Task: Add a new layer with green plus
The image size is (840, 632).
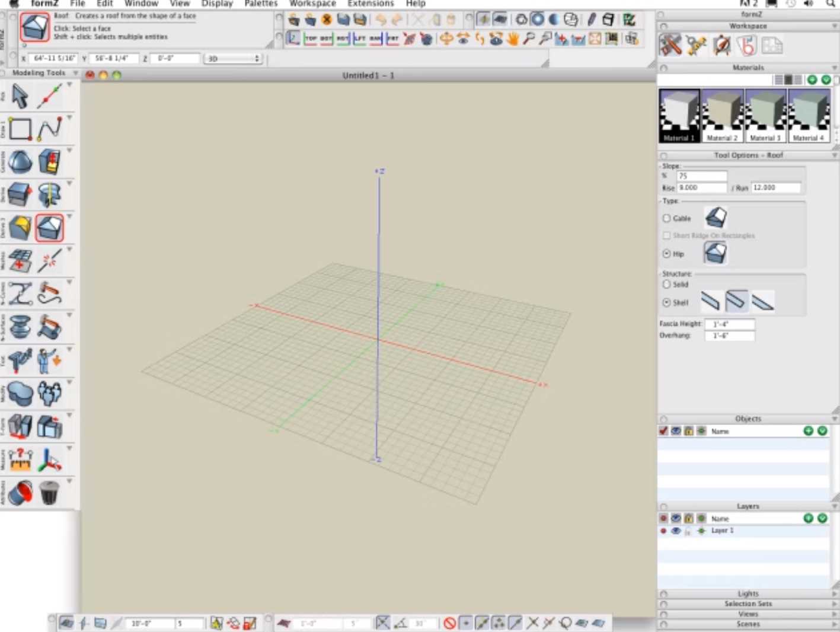Action: click(x=808, y=518)
